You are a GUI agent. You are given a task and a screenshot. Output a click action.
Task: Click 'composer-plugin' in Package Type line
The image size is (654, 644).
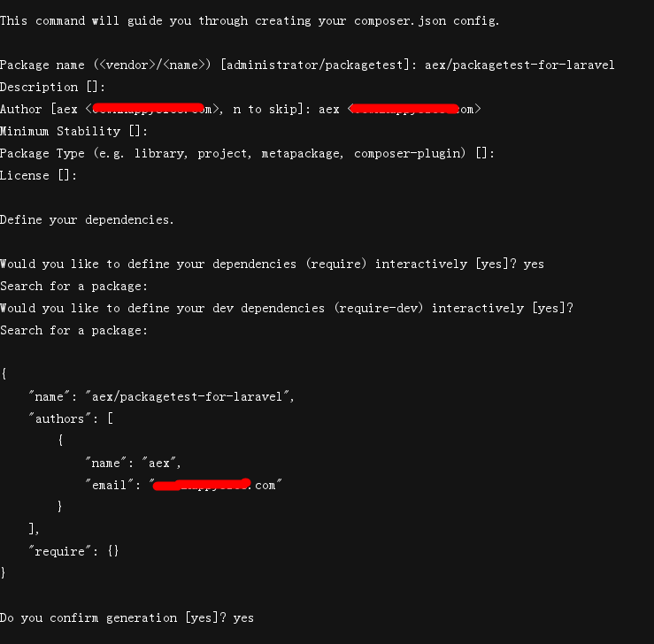coord(410,153)
